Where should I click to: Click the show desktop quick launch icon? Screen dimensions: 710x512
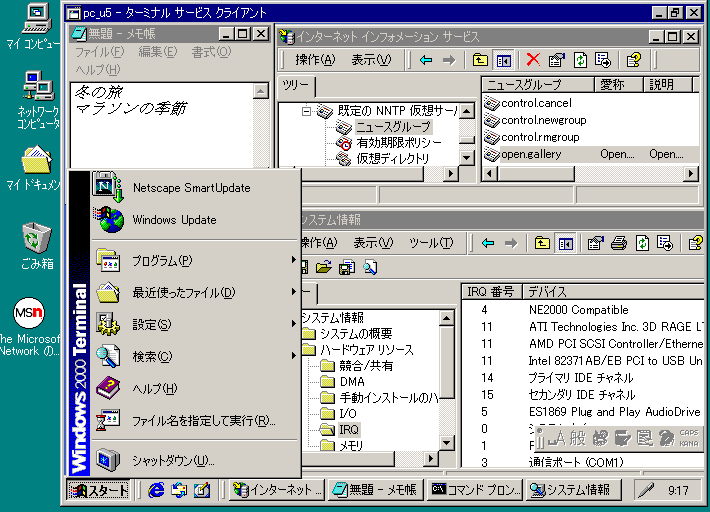[x=202, y=490]
